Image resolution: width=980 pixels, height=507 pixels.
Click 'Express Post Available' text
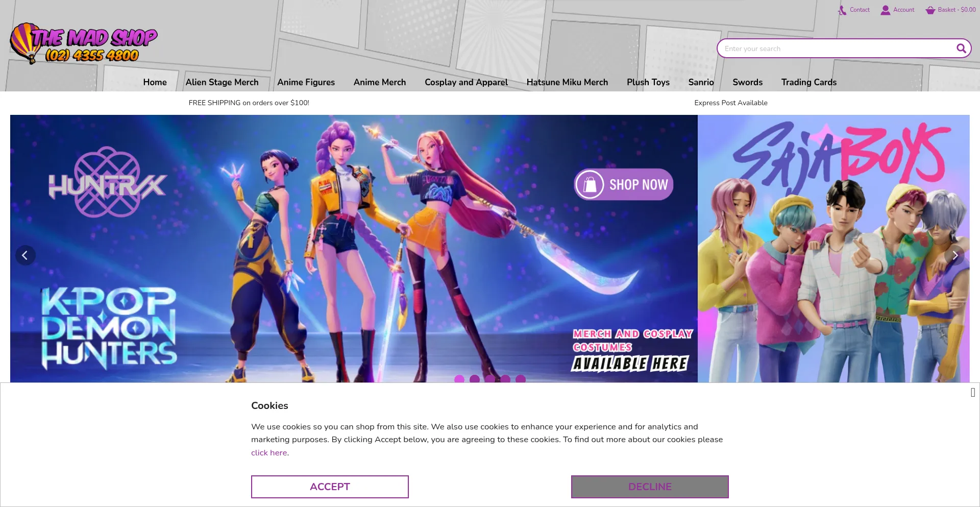[x=731, y=103]
